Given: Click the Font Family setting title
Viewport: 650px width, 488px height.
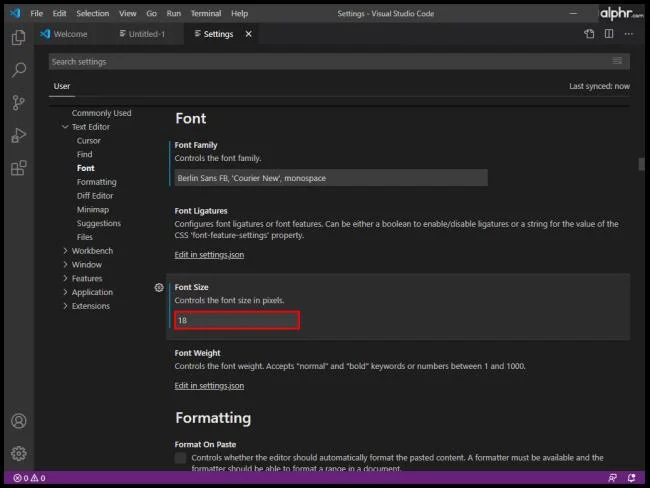Looking at the screenshot, I should [x=196, y=145].
